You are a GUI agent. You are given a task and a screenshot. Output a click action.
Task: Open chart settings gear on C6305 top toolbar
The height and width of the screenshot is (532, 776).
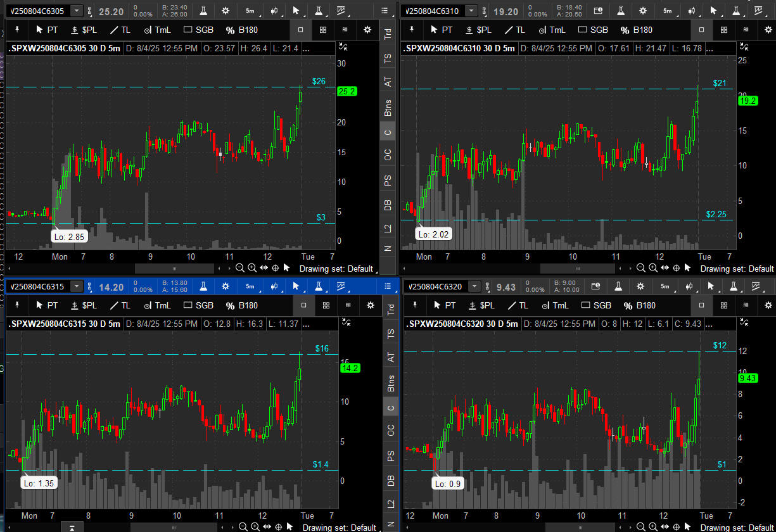point(226,11)
